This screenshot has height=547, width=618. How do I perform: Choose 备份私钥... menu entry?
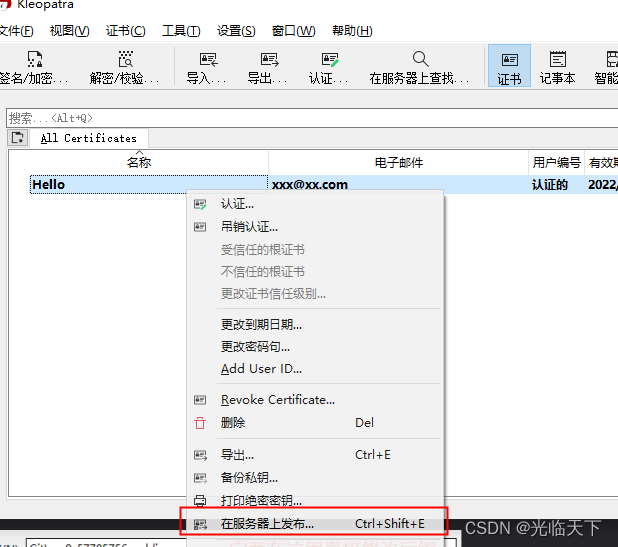315,478
